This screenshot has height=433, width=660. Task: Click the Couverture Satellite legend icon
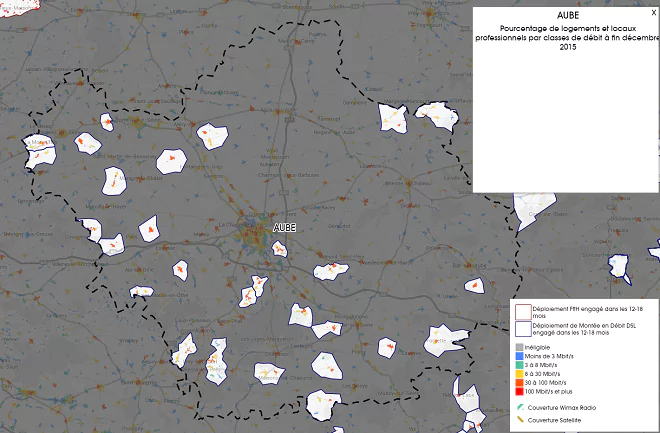click(520, 420)
